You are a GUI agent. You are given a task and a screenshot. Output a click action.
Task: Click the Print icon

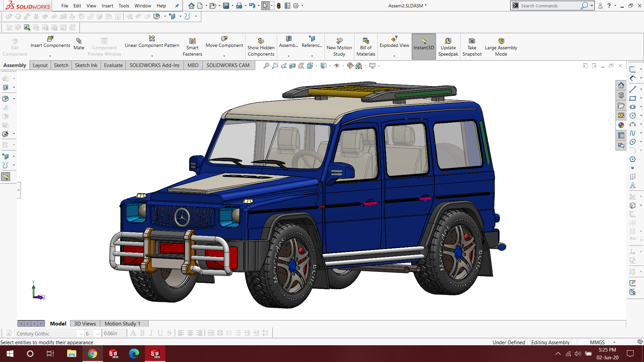239,6
